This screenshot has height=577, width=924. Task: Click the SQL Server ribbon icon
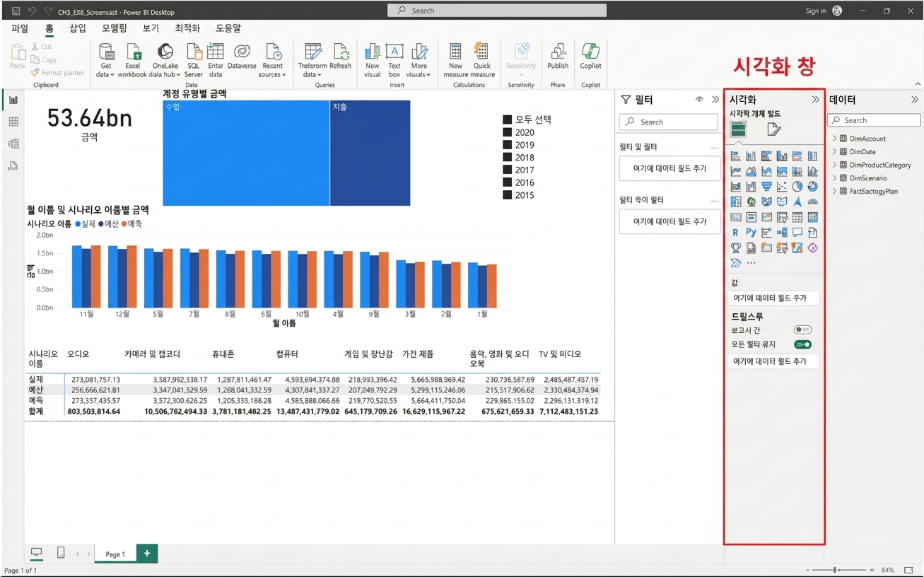click(193, 60)
